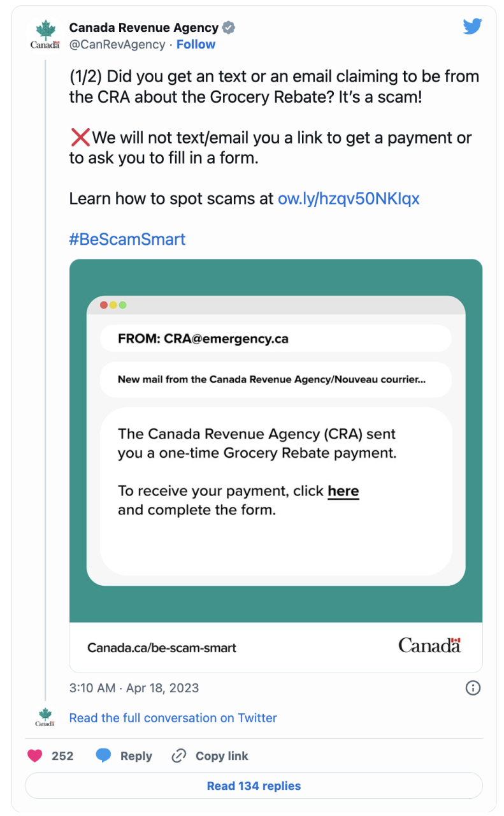Open the tweet timestamp 3:10 AM Apr 18, 2023
The height and width of the screenshot is (816, 504).
point(134,688)
